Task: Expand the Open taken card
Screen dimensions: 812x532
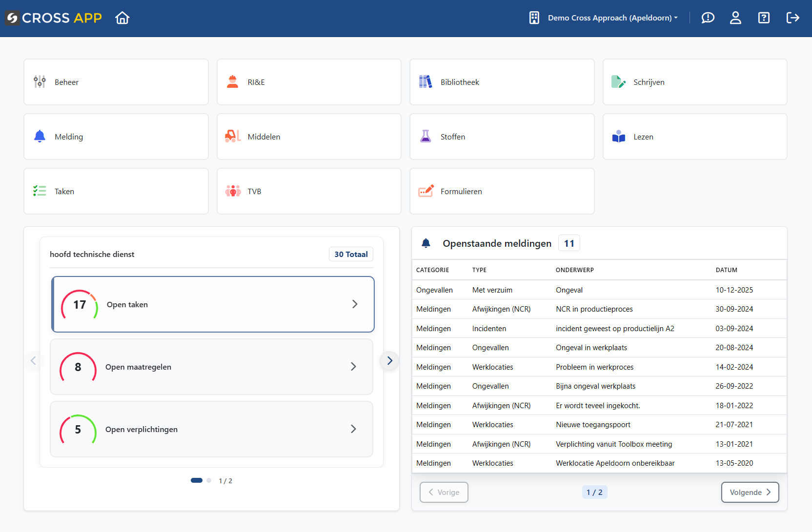Action: (x=213, y=304)
